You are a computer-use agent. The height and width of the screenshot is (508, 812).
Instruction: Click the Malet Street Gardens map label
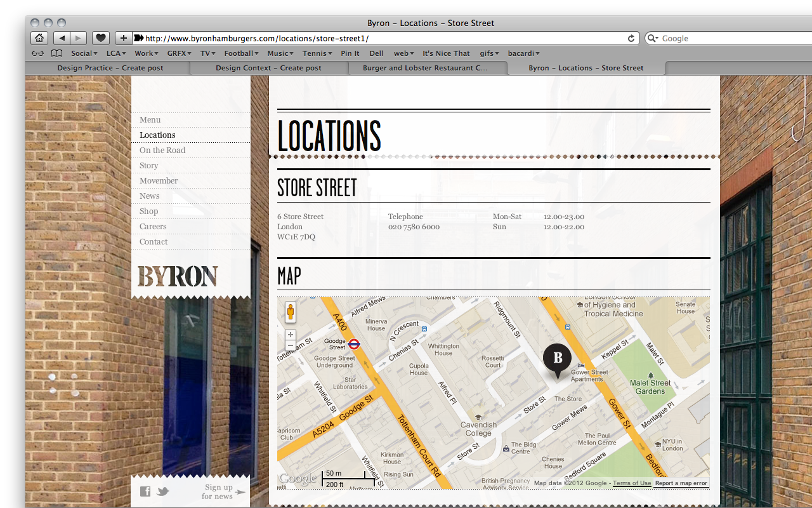coord(650,387)
